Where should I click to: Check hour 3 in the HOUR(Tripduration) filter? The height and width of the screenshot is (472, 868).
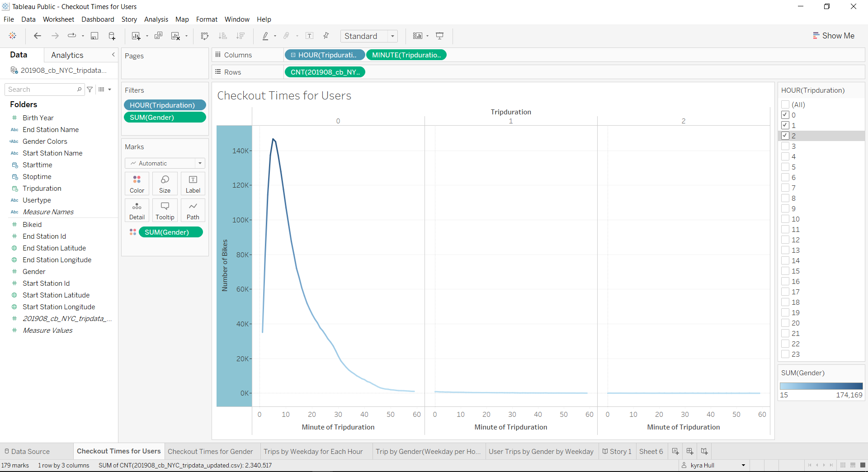(x=786, y=146)
